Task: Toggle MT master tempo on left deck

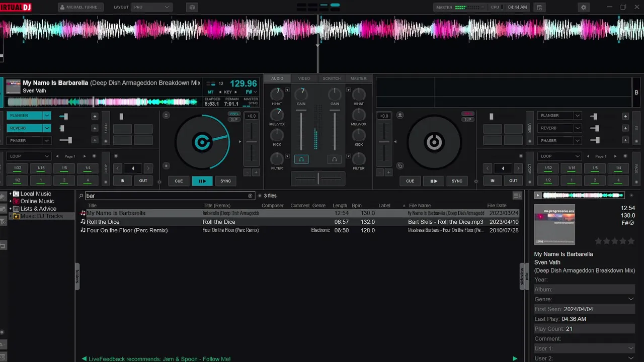Action: pos(211,92)
